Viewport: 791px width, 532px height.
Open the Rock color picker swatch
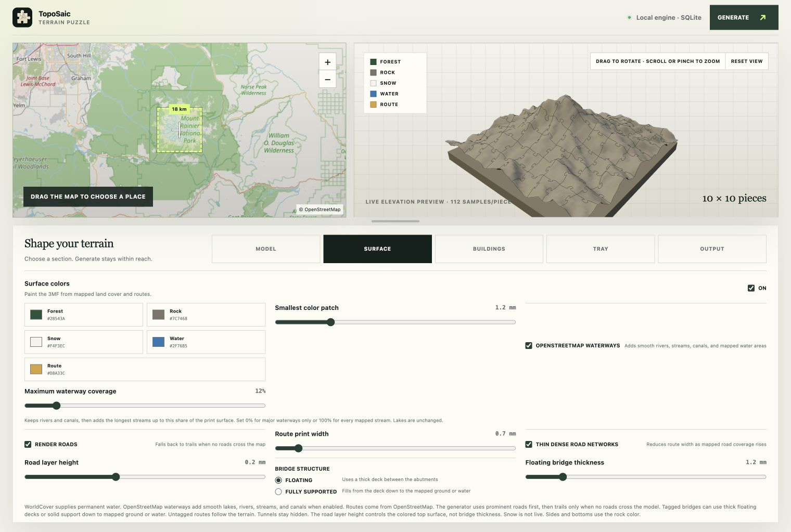pos(158,315)
